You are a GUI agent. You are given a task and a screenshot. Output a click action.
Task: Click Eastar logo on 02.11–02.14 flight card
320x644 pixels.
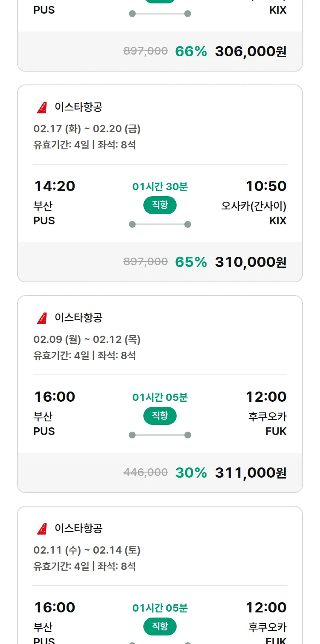tap(42, 528)
